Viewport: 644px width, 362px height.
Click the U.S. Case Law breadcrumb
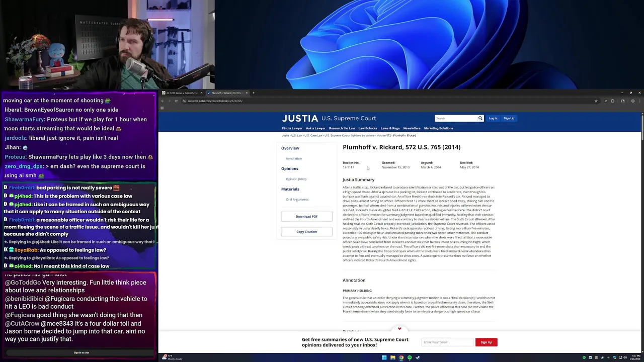(x=313, y=136)
